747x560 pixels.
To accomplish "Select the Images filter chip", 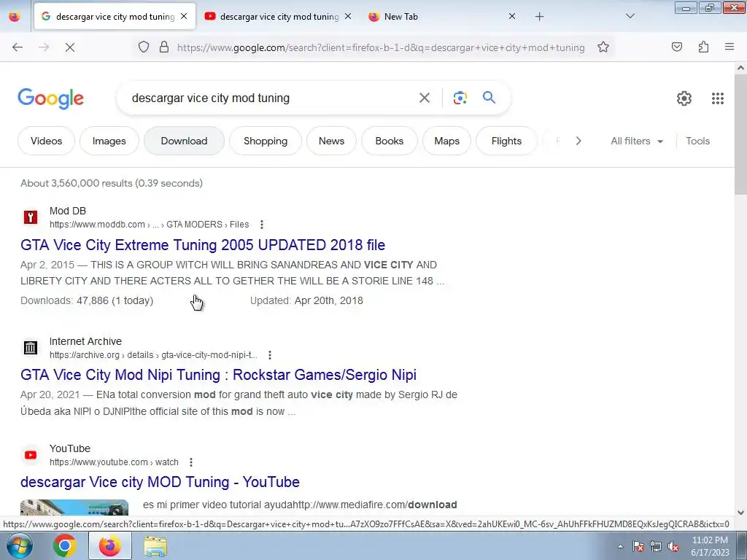I will coord(109,141).
